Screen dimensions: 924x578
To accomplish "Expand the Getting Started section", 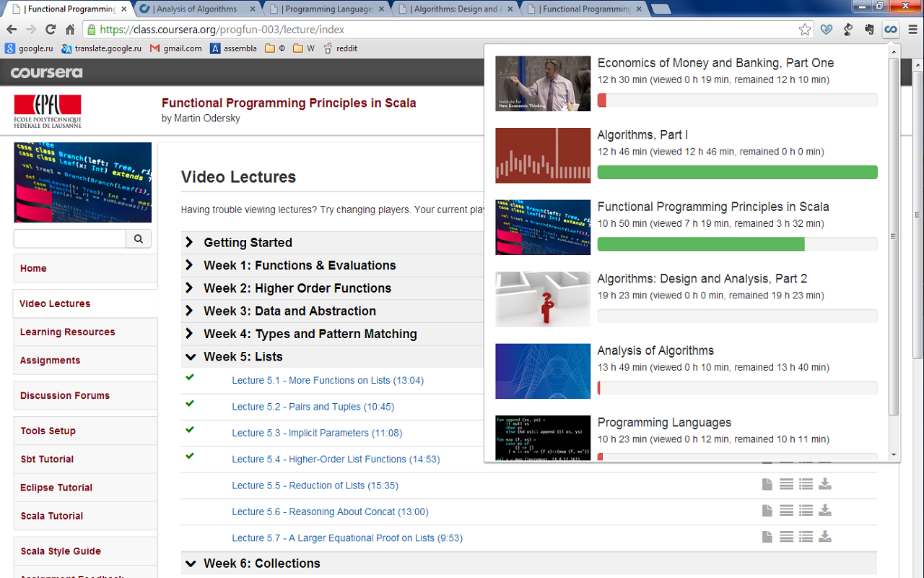I will [x=248, y=243].
